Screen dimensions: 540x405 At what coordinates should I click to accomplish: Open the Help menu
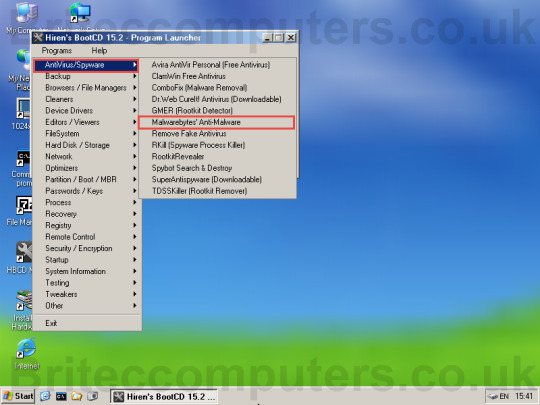point(99,51)
